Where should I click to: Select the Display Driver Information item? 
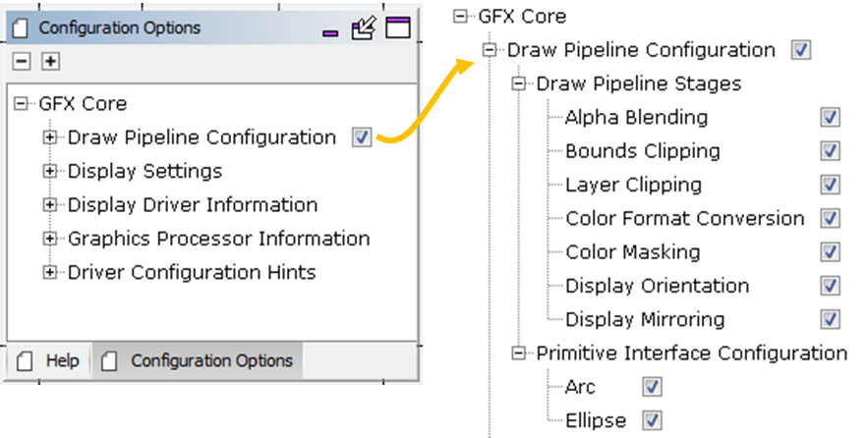[x=193, y=205]
